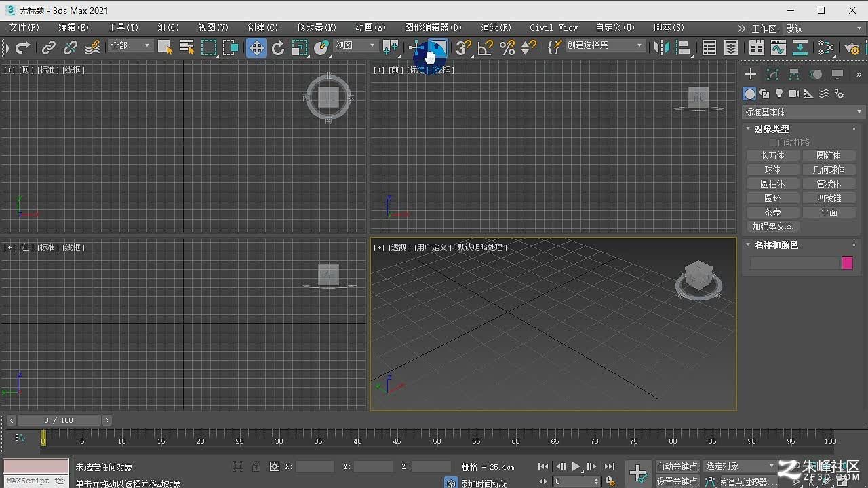
Task: Collapse the 对象类型 rollout
Action: pos(772,129)
